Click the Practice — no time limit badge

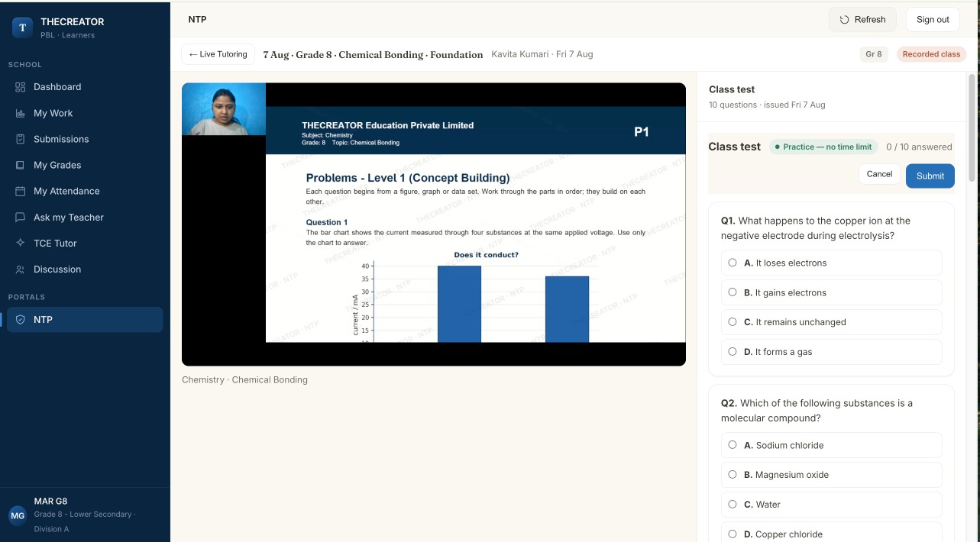point(823,147)
